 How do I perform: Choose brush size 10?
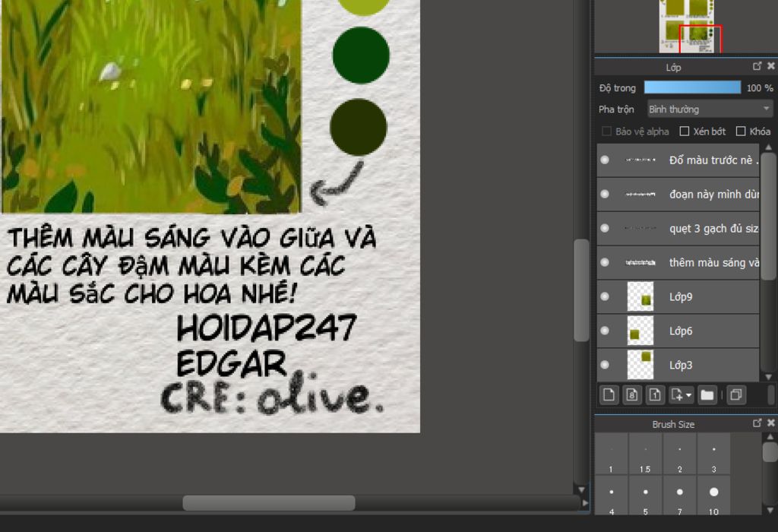coord(713,496)
